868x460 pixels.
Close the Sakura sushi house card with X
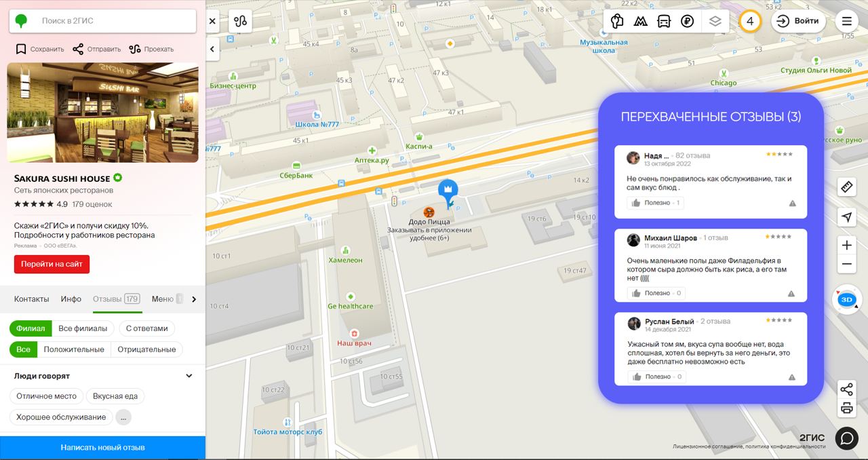pos(212,21)
